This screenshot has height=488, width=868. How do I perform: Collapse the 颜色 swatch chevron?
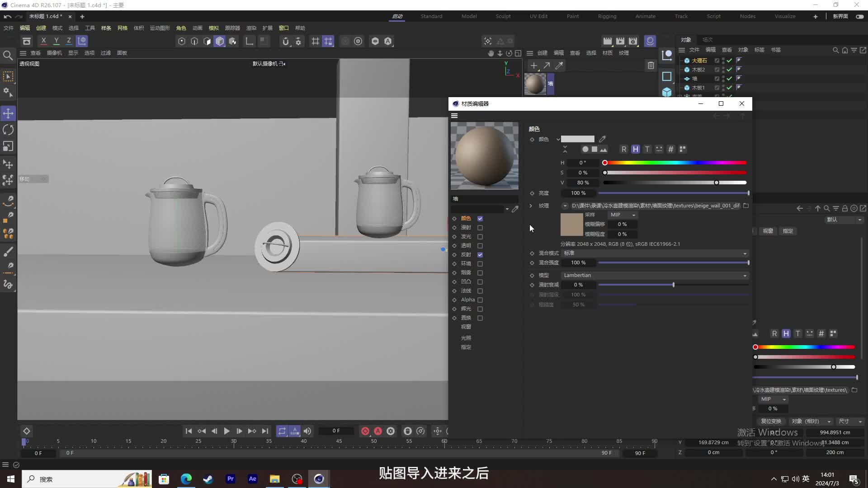click(558, 139)
